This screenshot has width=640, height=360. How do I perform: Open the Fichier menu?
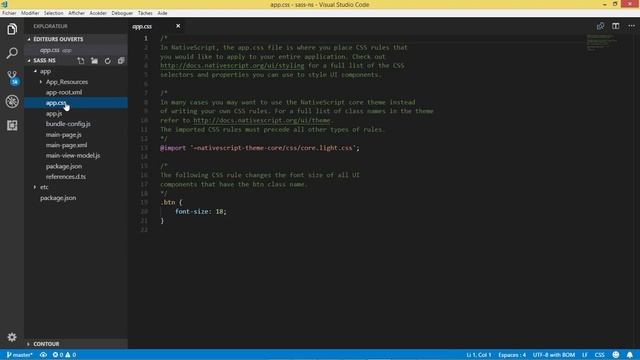pyautogui.click(x=9, y=13)
